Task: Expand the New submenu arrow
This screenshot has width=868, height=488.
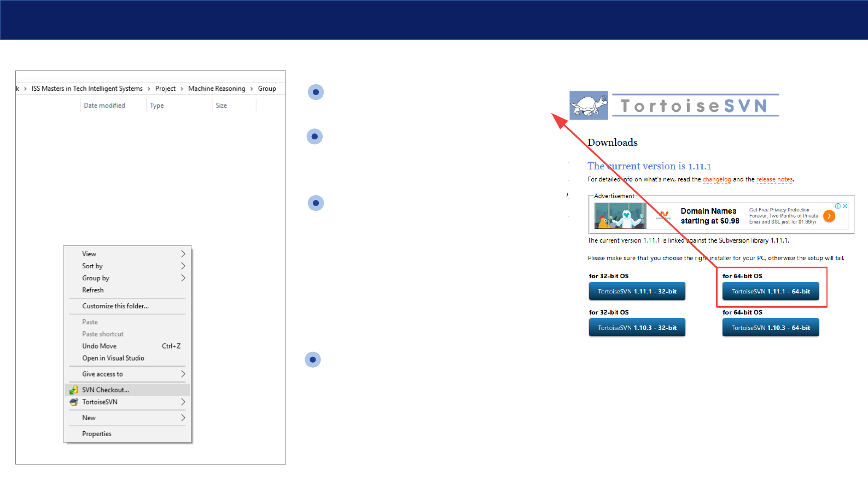Action: click(x=183, y=418)
